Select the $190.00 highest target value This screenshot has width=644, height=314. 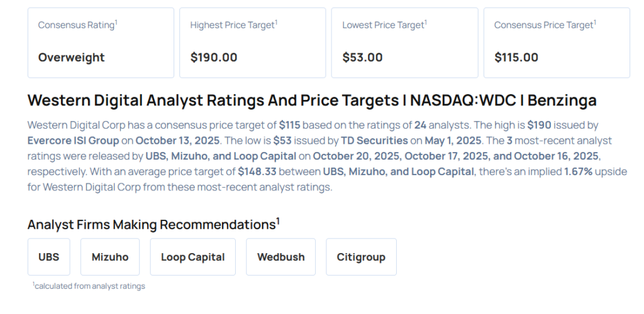pyautogui.click(x=214, y=57)
